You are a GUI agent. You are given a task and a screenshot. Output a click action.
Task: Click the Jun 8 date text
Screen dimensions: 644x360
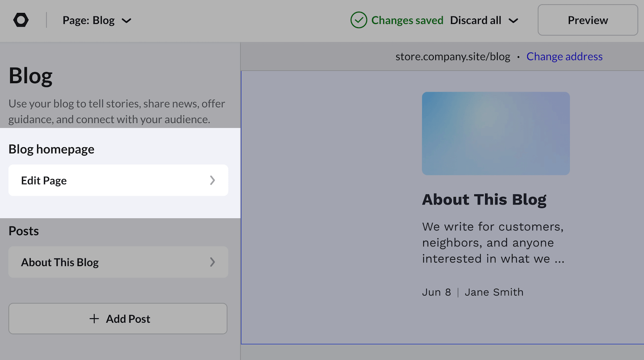coord(437,292)
